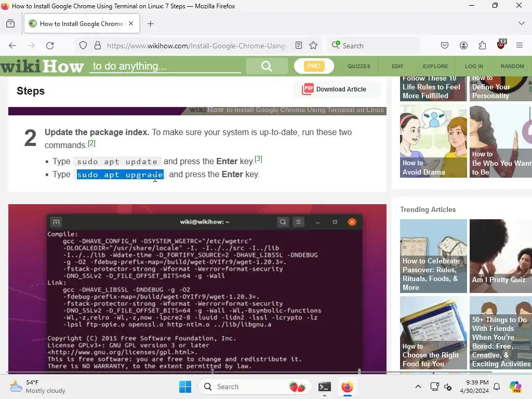Open Windows Start menu
532x399 pixels.
click(x=185, y=387)
